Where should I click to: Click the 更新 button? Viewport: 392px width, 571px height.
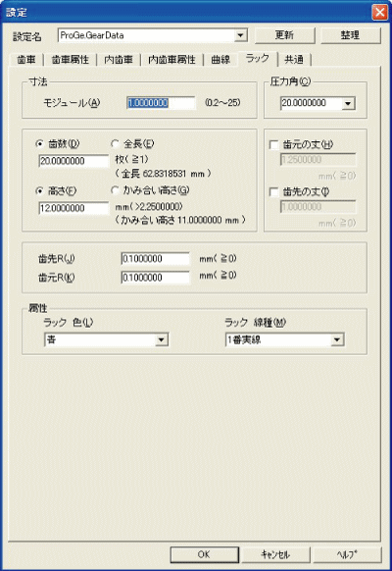click(x=284, y=35)
